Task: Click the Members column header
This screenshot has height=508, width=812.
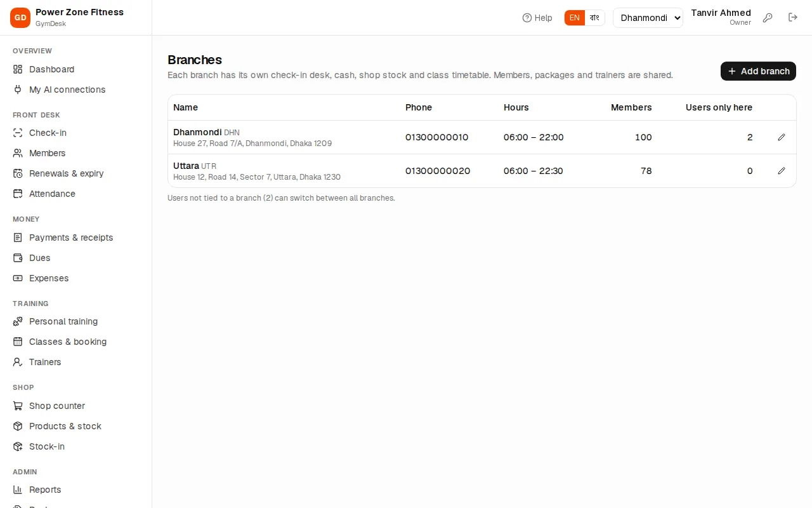Action: (631, 107)
